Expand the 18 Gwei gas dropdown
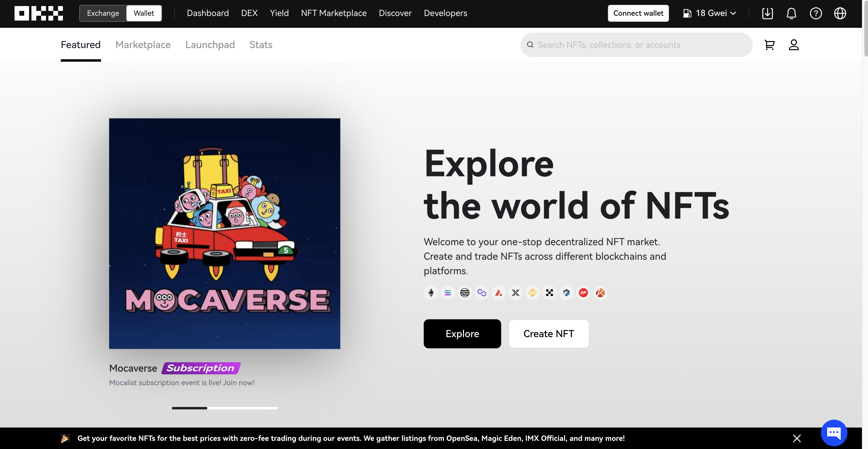Screen dimensions: 868x449 click(x=709, y=14)
